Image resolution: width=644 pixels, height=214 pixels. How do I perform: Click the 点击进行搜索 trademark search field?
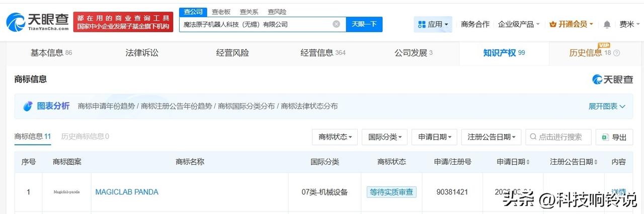(558, 137)
